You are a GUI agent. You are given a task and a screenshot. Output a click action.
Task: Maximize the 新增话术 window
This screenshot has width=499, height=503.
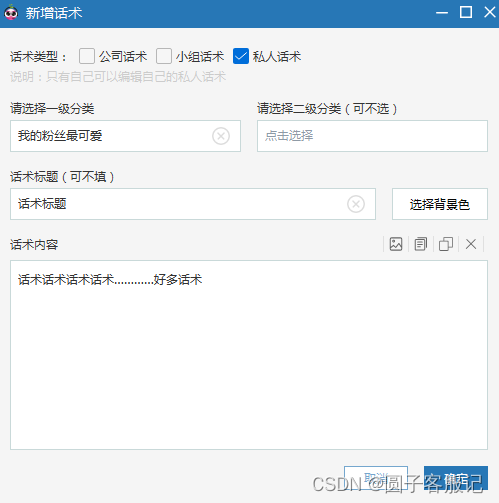tap(466, 13)
